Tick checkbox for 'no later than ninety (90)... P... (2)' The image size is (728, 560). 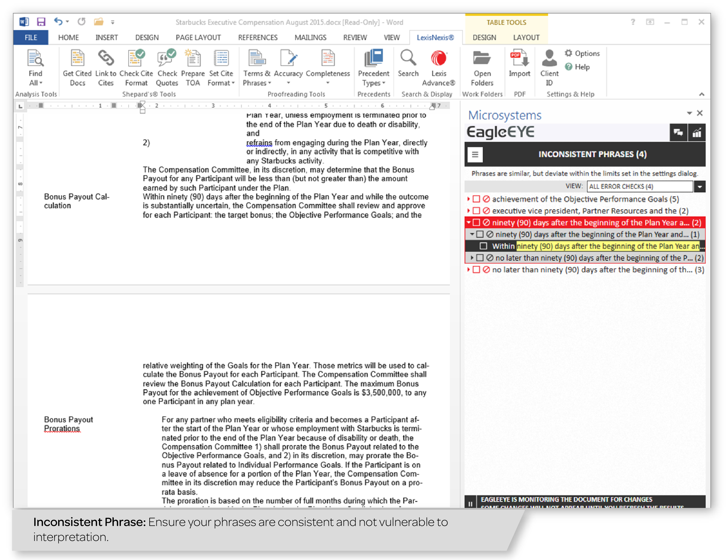[x=480, y=258]
